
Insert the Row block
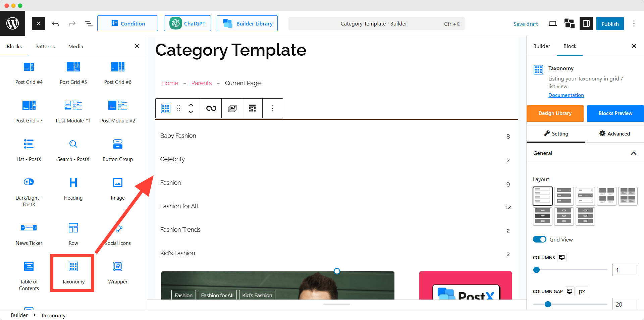pos(73,234)
